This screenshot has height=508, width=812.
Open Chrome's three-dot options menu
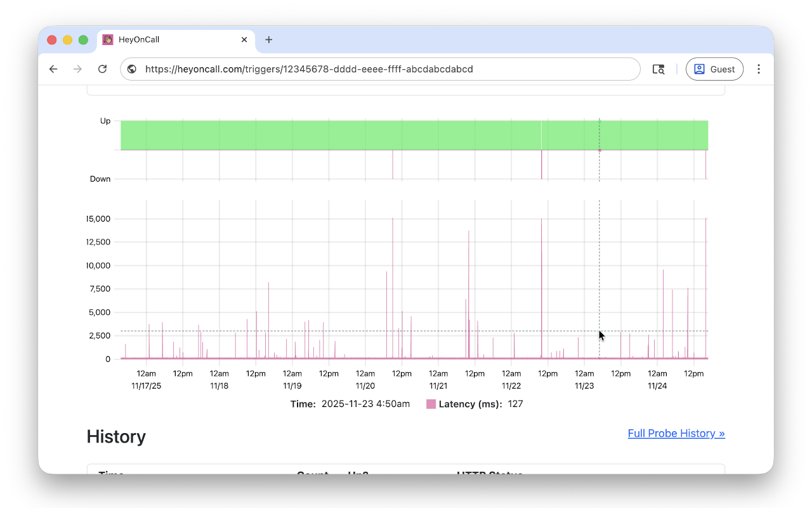coord(759,69)
